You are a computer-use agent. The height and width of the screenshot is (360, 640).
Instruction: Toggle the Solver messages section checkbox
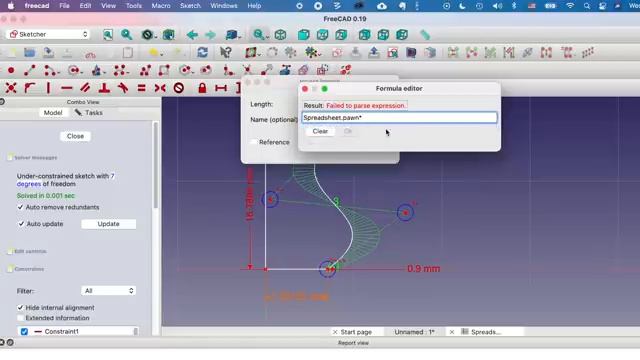tap(10, 158)
